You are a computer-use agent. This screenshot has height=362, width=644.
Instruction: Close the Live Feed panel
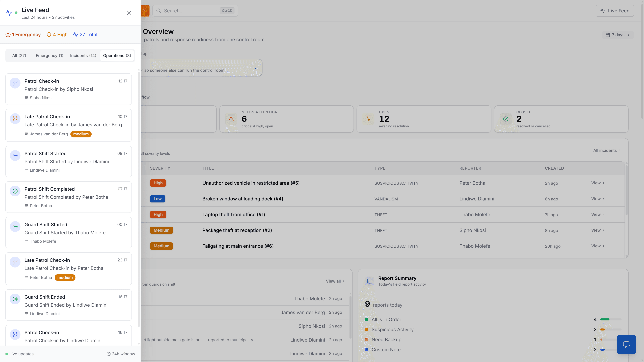129,13
